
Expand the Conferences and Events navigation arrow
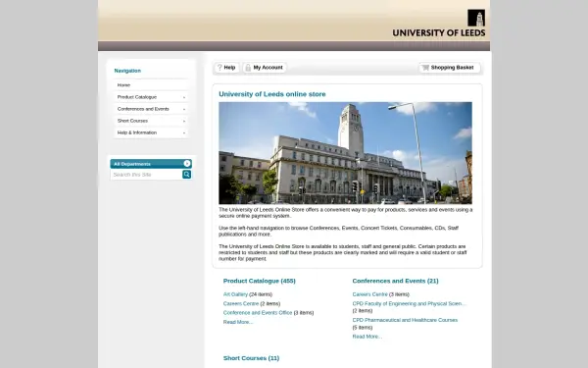pos(184,109)
